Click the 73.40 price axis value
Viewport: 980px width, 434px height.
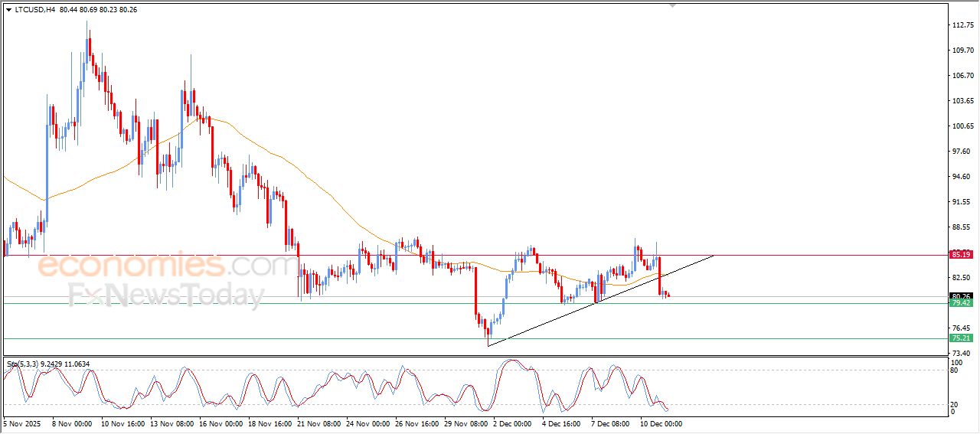(961, 353)
